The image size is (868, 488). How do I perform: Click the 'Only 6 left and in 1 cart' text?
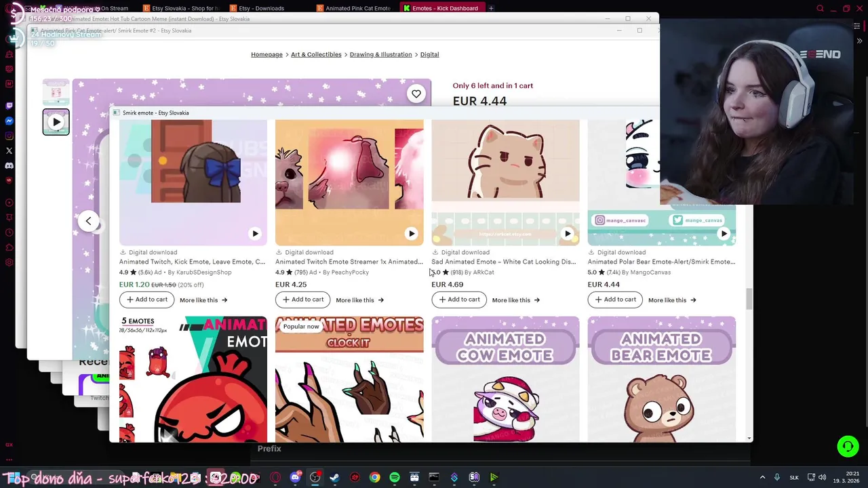point(493,85)
